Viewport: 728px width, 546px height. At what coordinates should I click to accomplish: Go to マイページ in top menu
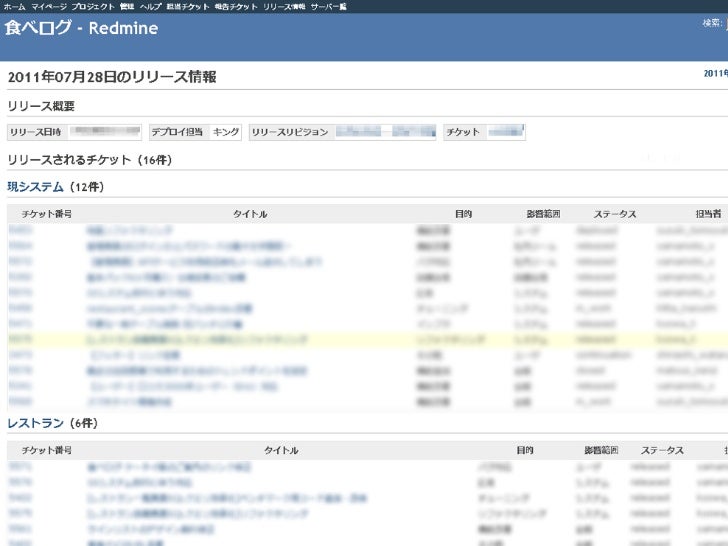49,6
